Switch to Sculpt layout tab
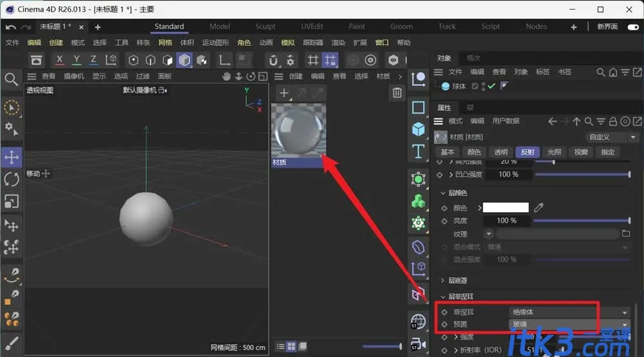Viewport: 644px width, 357px height. (x=265, y=26)
